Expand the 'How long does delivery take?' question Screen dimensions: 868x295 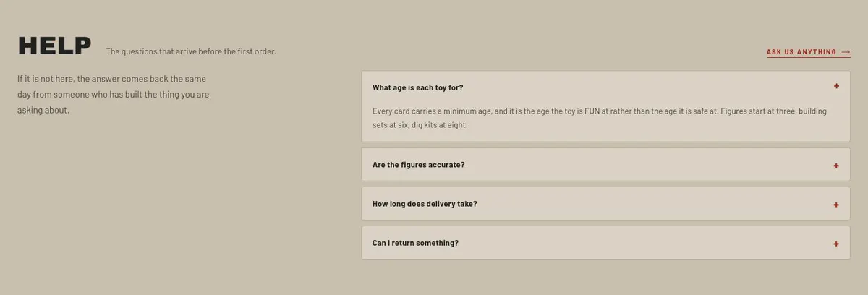tap(605, 204)
